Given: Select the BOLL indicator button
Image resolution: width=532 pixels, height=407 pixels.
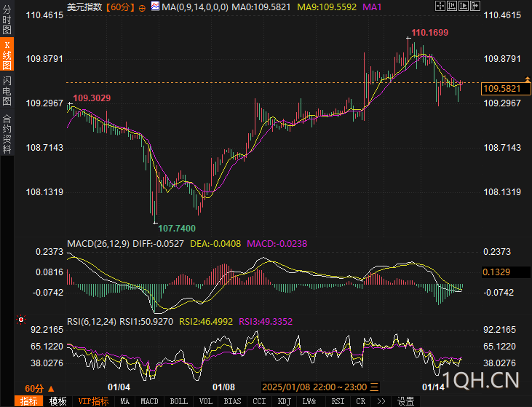Looking at the screenshot, I should tap(179, 401).
